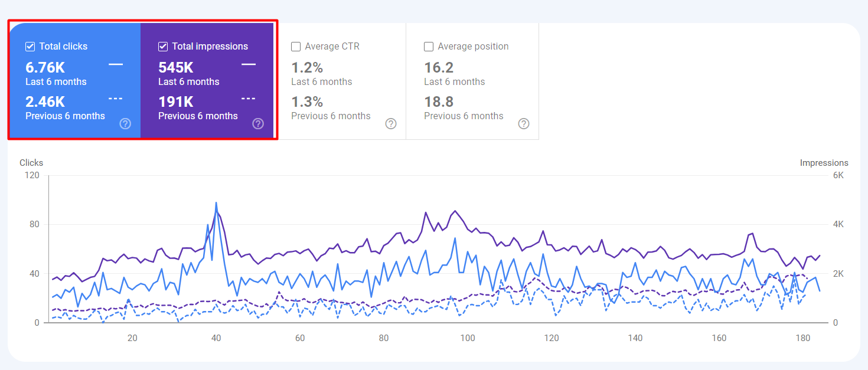Viewport: 868px width, 370px height.
Task: Click the 545K impressions figure
Action: (175, 68)
